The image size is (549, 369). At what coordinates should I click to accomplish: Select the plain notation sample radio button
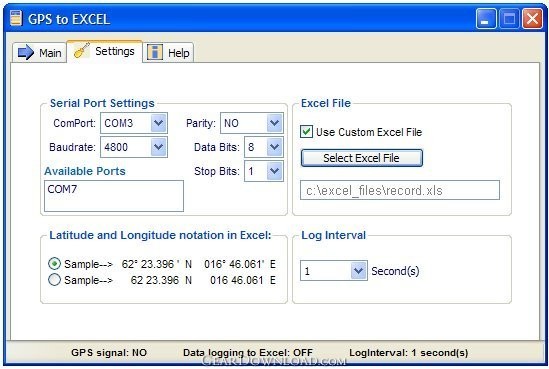coord(54,280)
